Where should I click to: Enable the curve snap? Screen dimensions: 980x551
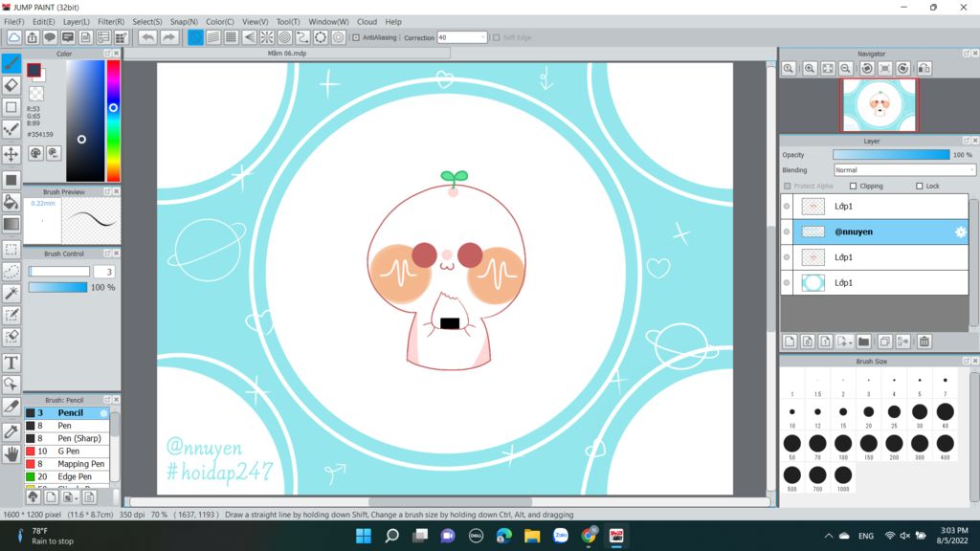point(302,37)
